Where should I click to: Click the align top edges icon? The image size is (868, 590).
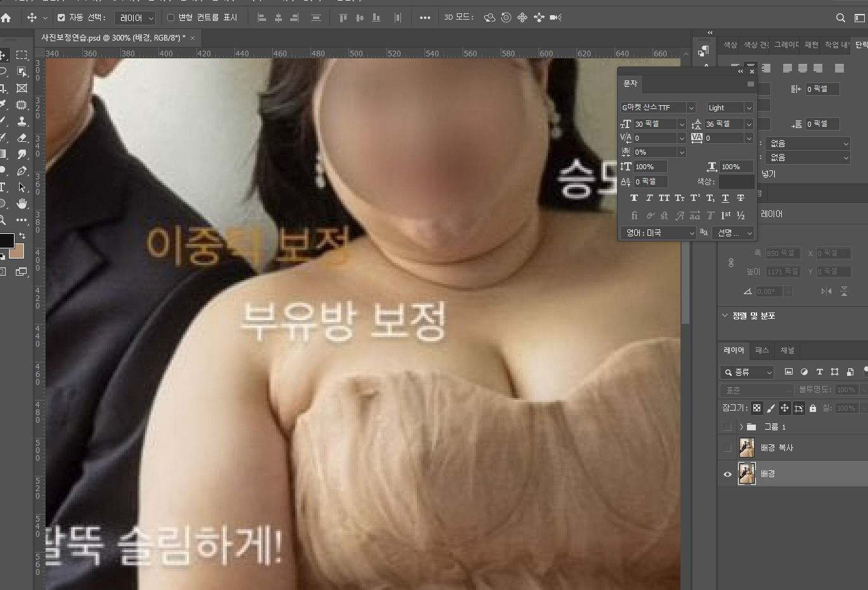[343, 18]
